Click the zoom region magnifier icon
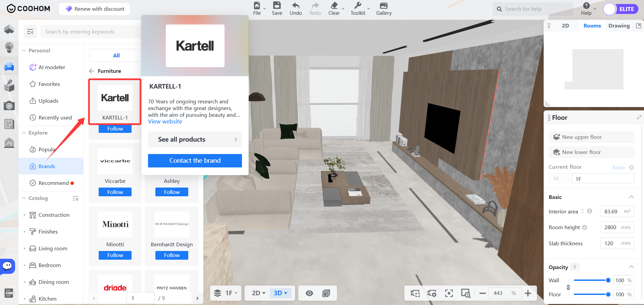Image resolution: width=644 pixels, height=305 pixels. (466, 293)
